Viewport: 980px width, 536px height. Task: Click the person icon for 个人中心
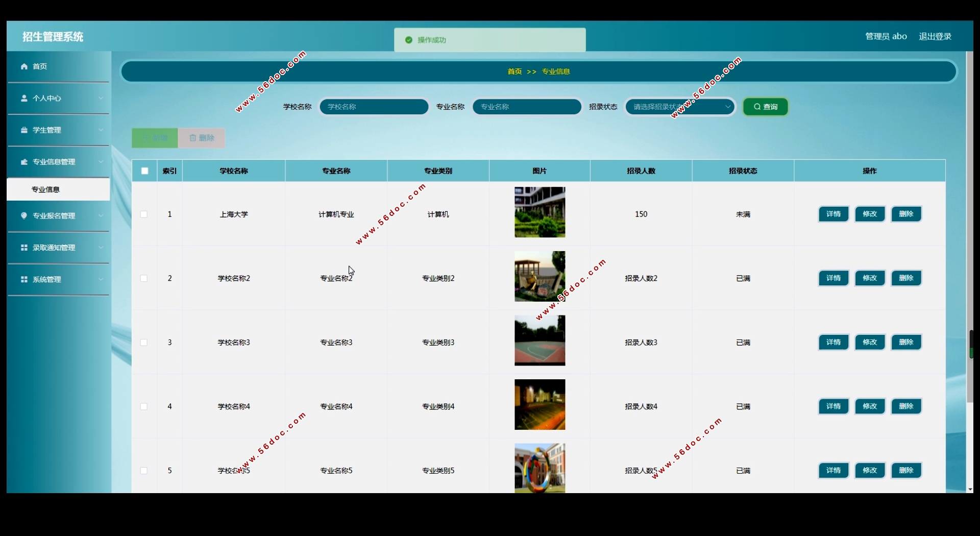24,98
